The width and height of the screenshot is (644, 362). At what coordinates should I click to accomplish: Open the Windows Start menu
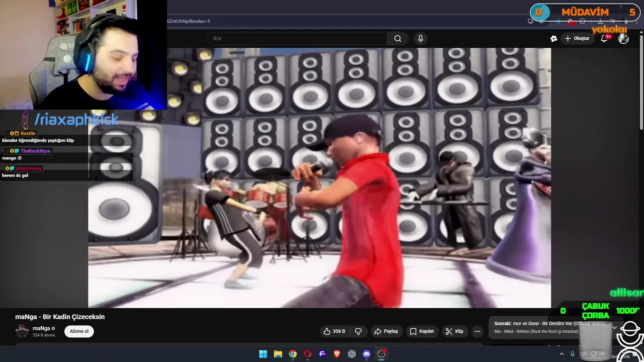coord(263,354)
